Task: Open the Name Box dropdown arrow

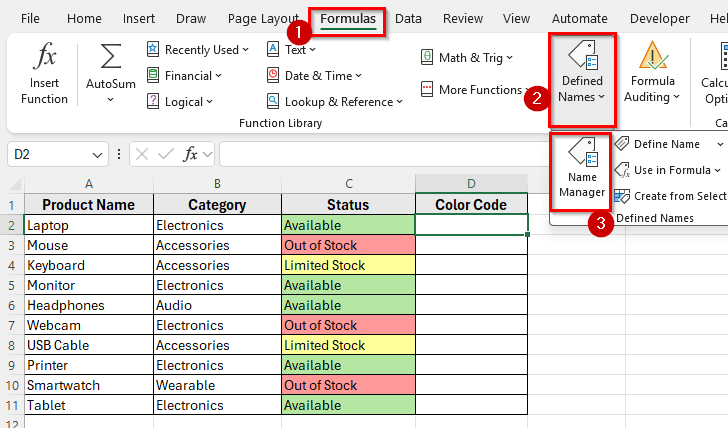Action: 97,155
